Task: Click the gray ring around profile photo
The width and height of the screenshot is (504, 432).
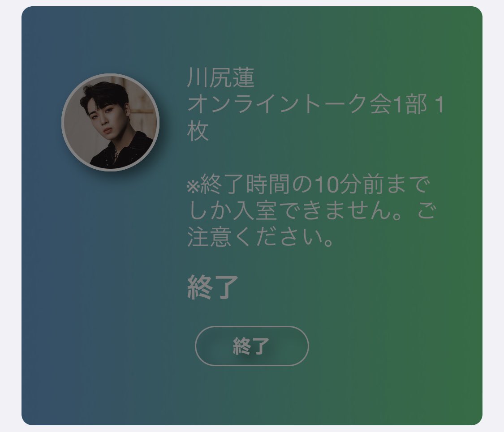Action: (x=111, y=75)
